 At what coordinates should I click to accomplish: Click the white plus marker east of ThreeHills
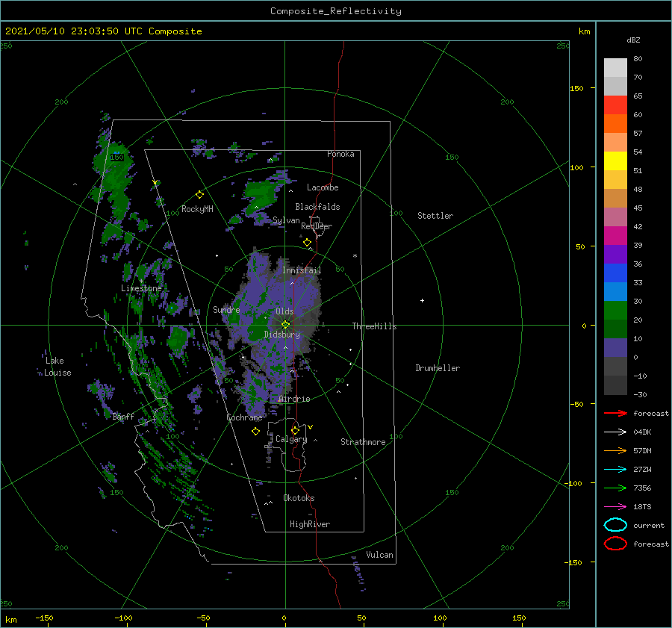coord(422,300)
